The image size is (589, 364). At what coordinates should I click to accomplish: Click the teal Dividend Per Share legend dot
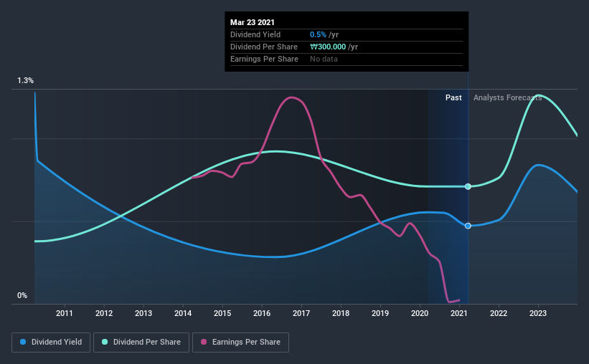(x=105, y=342)
